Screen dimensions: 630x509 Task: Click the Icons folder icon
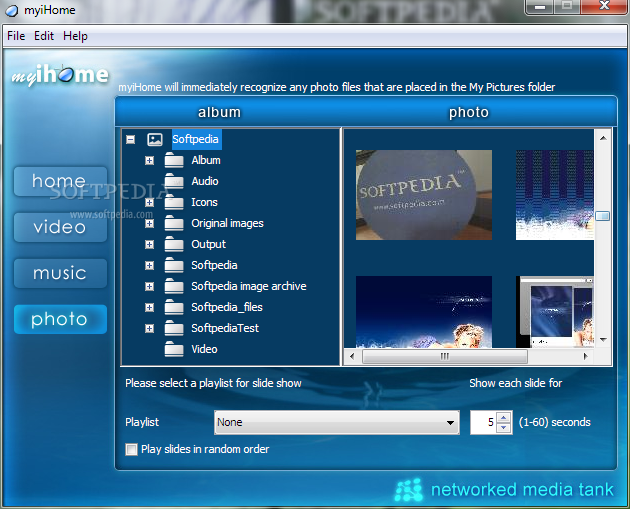point(174,202)
